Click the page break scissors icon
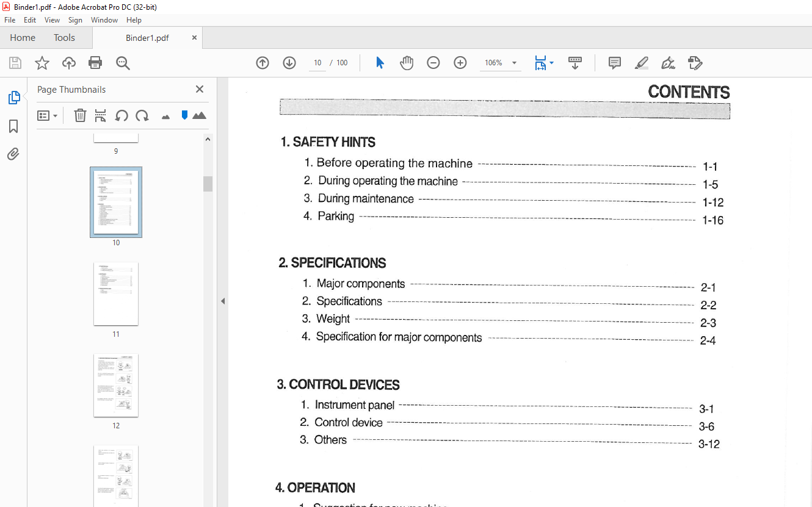812x507 pixels. [x=101, y=115]
